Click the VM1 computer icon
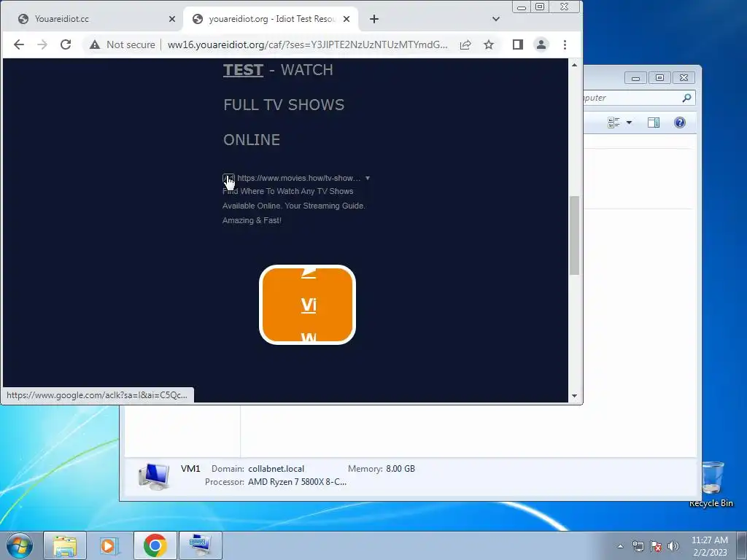 154,476
